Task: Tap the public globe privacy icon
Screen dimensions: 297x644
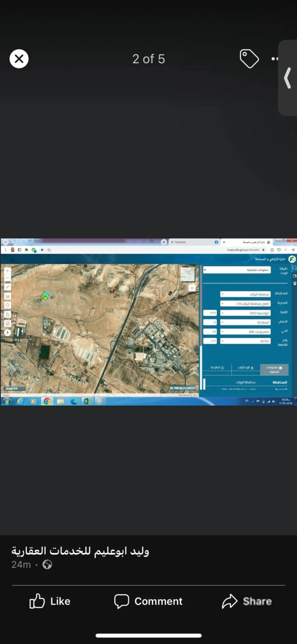Action: pos(47,565)
